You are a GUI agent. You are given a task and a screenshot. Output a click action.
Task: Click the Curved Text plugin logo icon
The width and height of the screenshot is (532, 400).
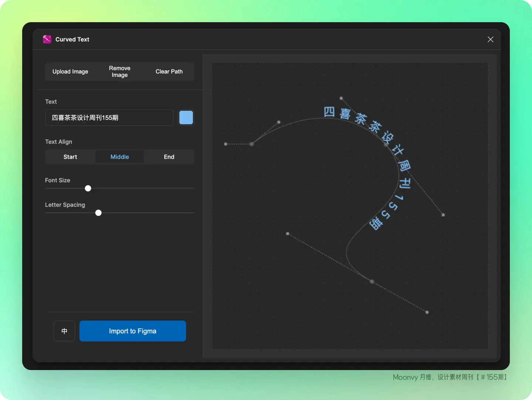coord(47,39)
